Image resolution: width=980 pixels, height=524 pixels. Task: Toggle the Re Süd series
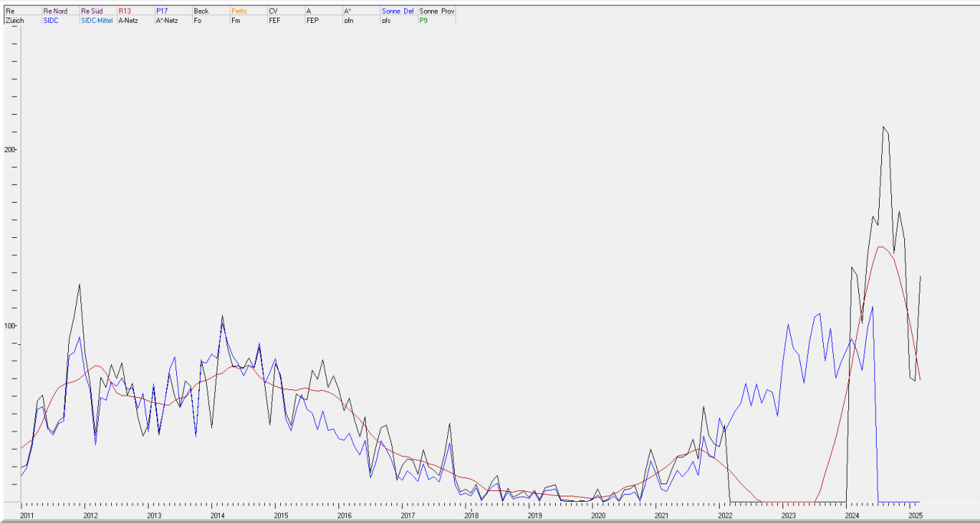pyautogui.click(x=92, y=11)
